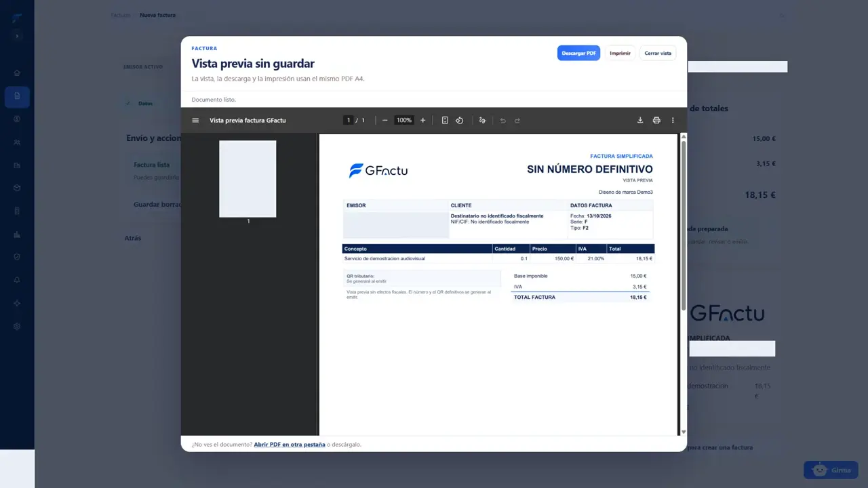The height and width of the screenshot is (488, 868).
Task: Click the sparkle icon in the sidebar
Action: [17, 304]
